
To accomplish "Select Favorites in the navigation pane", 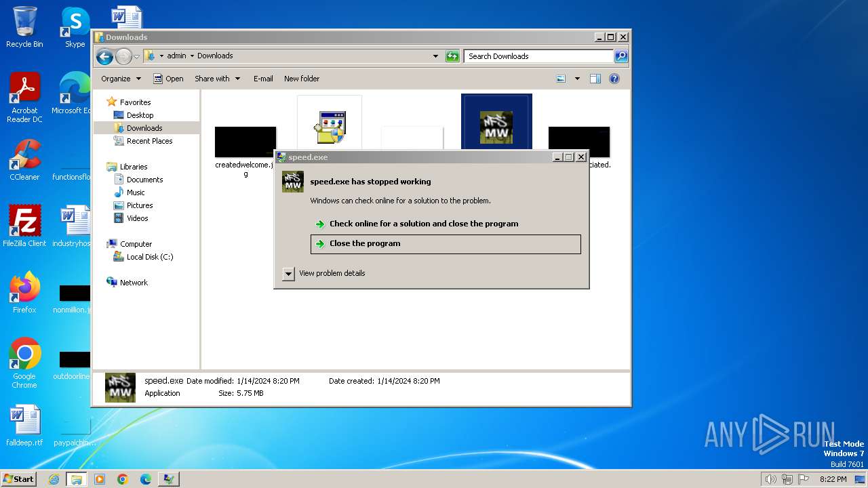I will (x=135, y=102).
